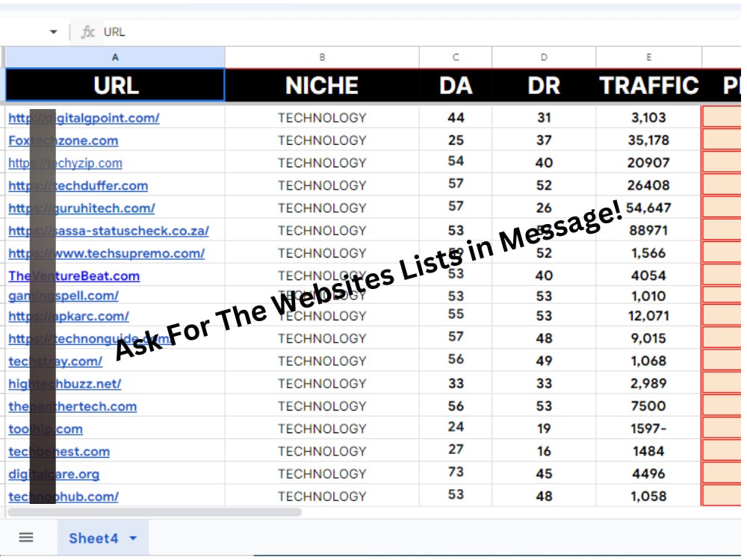Select traffic cell 7500

tap(648, 405)
